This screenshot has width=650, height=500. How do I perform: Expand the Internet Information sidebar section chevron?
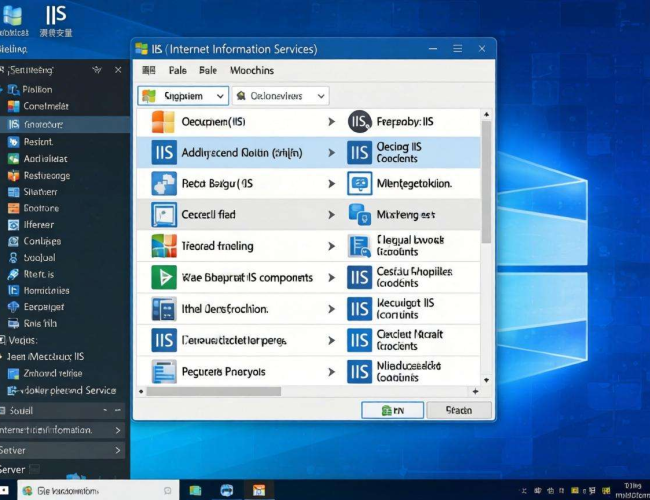click(x=118, y=430)
